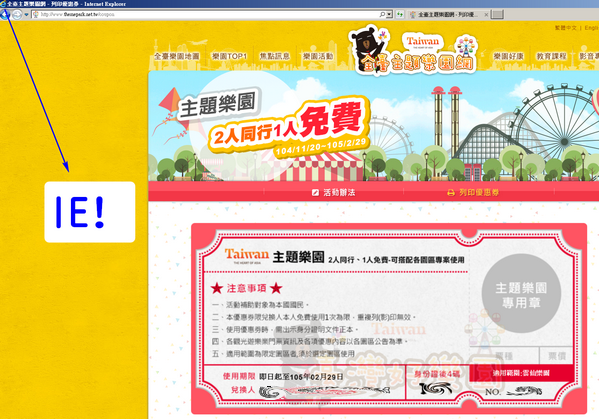Open 全臺樂園地圖 navigation menu

click(176, 56)
